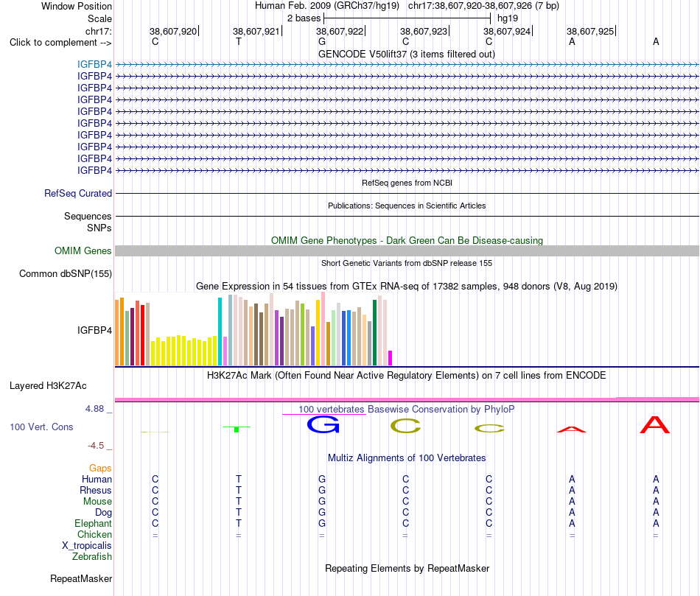Select the Elephant species row label
Image resolution: width=700 pixels, height=596 pixels.
pyautogui.click(x=93, y=523)
